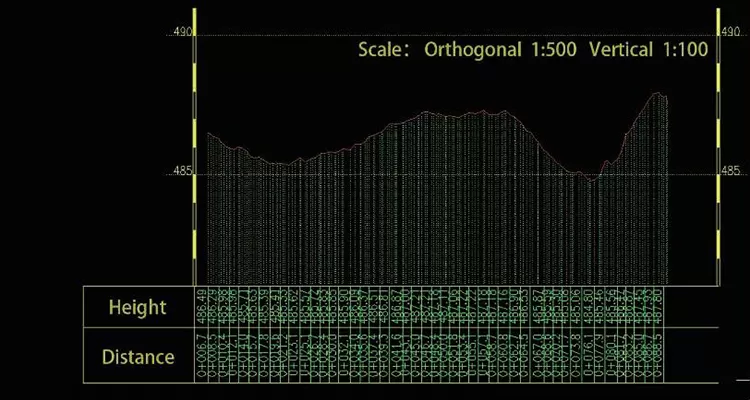Select the last station in Distance row
750x400 pixels.
click(663, 355)
